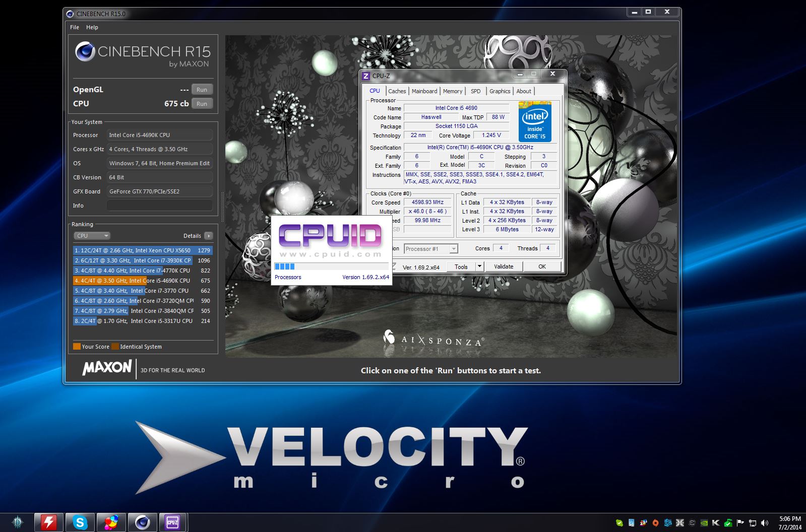Switch to the Graphics tab

point(500,91)
